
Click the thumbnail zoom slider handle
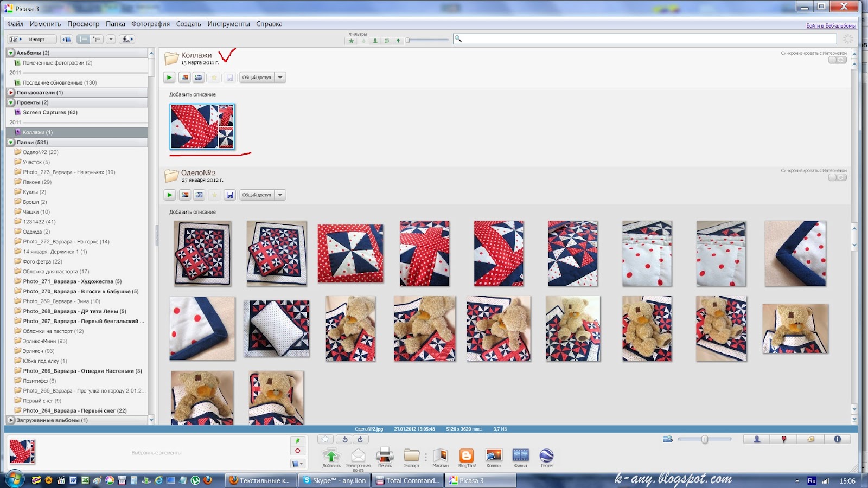tap(704, 439)
